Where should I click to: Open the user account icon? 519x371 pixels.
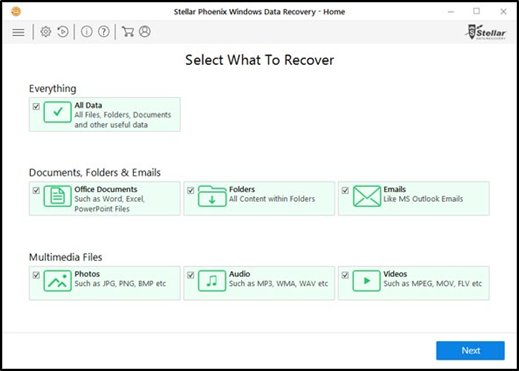[x=145, y=32]
